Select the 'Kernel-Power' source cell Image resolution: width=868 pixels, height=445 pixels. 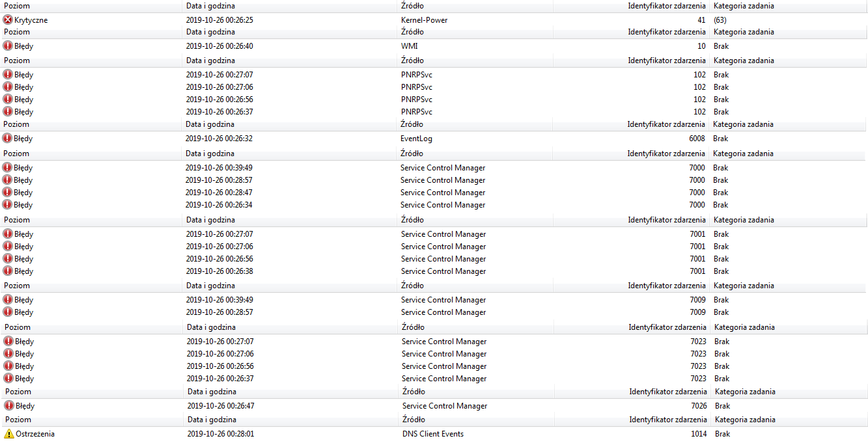(425, 20)
